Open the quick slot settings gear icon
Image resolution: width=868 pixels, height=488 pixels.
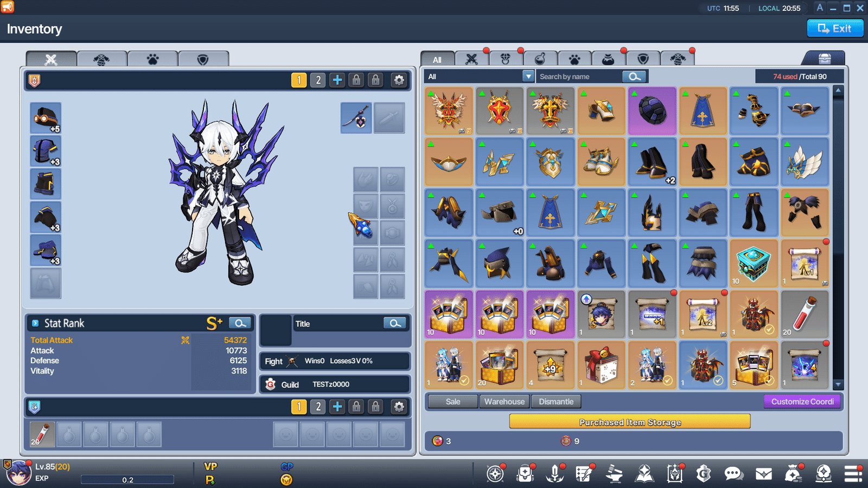click(399, 407)
